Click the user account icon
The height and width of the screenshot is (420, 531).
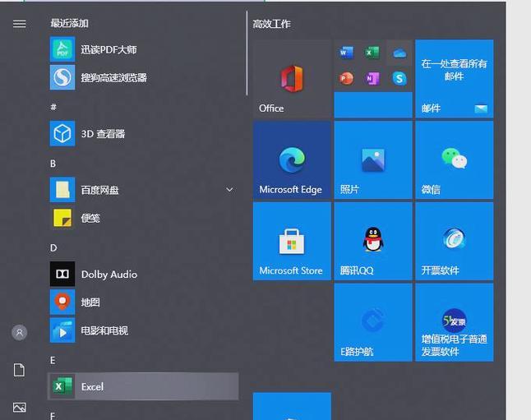click(x=19, y=333)
